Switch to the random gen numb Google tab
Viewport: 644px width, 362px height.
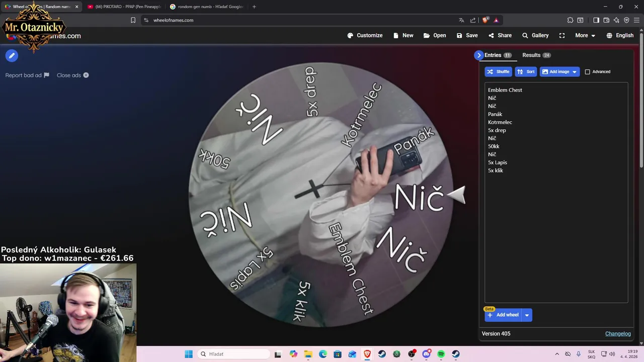pos(206,7)
